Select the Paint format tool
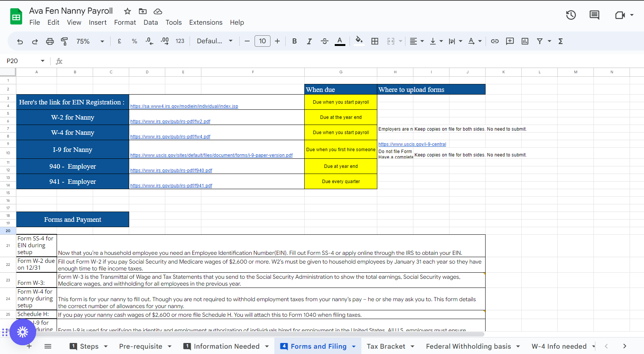 point(65,41)
